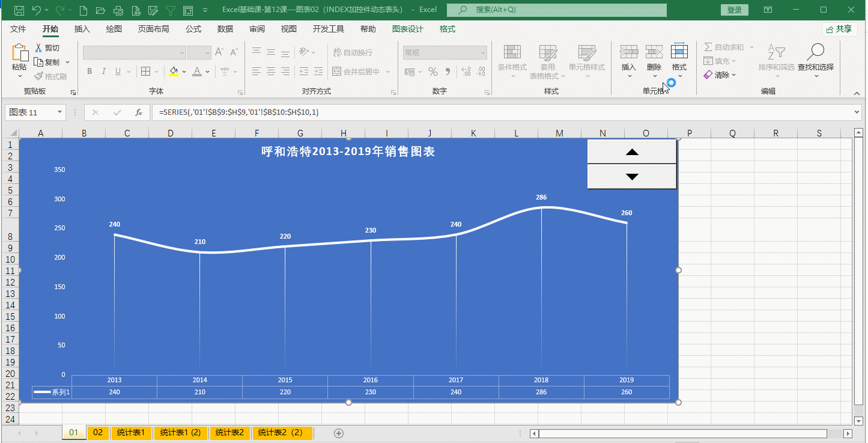Switch to the 图表设计 ribbon tab
Screen dimensions: 868x443
click(x=407, y=29)
